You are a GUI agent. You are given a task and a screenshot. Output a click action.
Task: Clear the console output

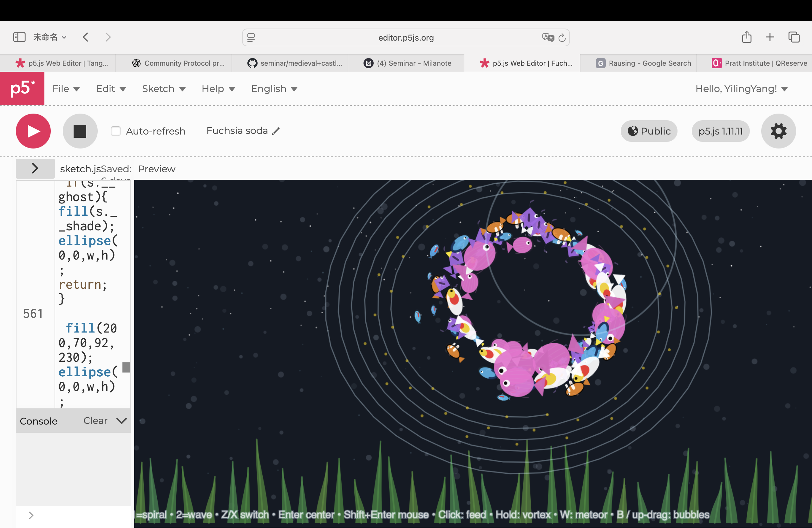[95, 421]
